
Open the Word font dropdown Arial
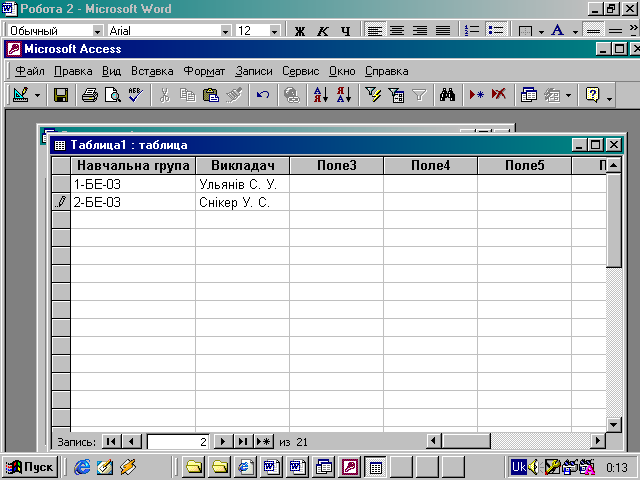(225, 31)
